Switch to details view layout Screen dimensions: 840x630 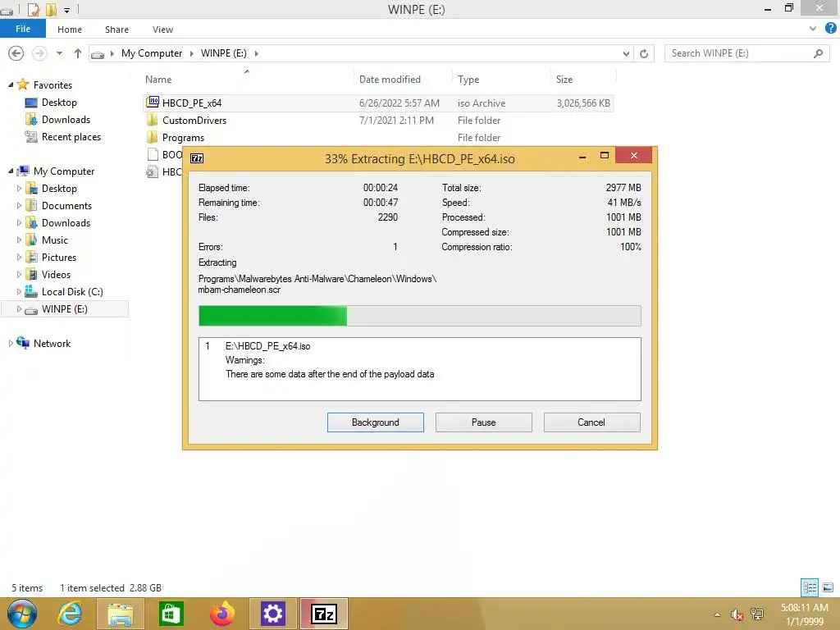point(810,587)
